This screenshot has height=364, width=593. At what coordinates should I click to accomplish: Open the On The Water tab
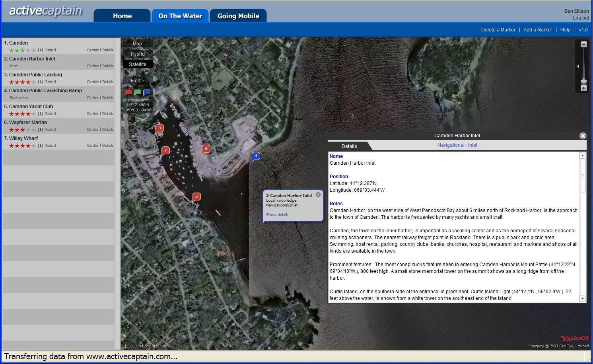coord(180,16)
